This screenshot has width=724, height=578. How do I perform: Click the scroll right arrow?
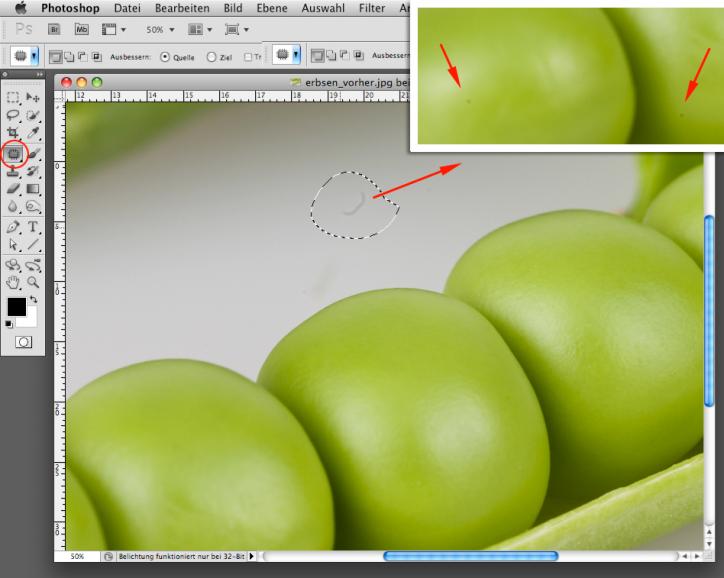click(x=697, y=556)
